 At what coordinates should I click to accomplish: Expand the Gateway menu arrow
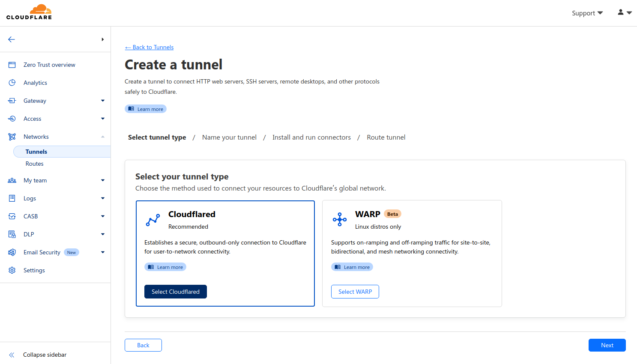pos(103,101)
